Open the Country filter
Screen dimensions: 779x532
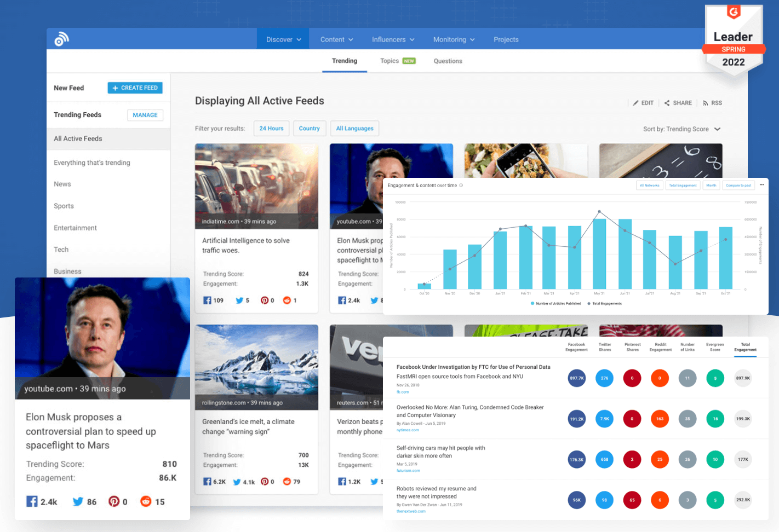(x=309, y=129)
